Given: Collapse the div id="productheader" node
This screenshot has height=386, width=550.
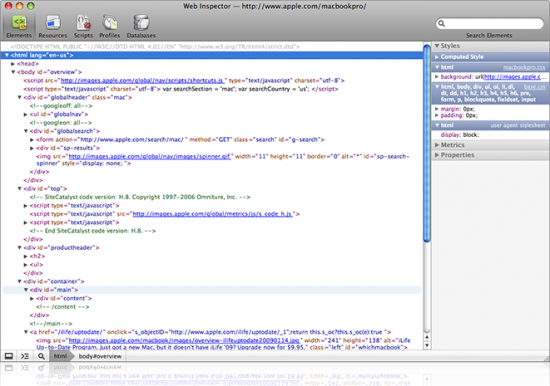Looking at the screenshot, I should 19,247.
